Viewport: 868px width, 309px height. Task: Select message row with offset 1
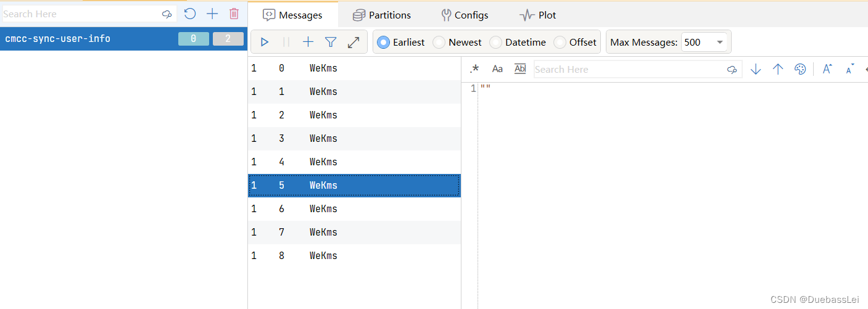point(354,92)
